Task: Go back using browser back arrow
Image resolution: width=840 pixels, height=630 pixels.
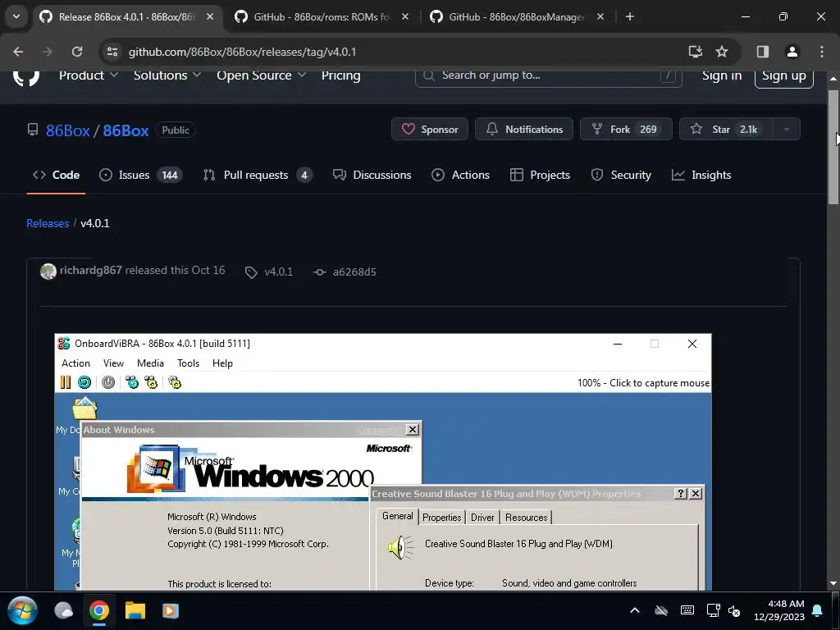Action: 18,52
